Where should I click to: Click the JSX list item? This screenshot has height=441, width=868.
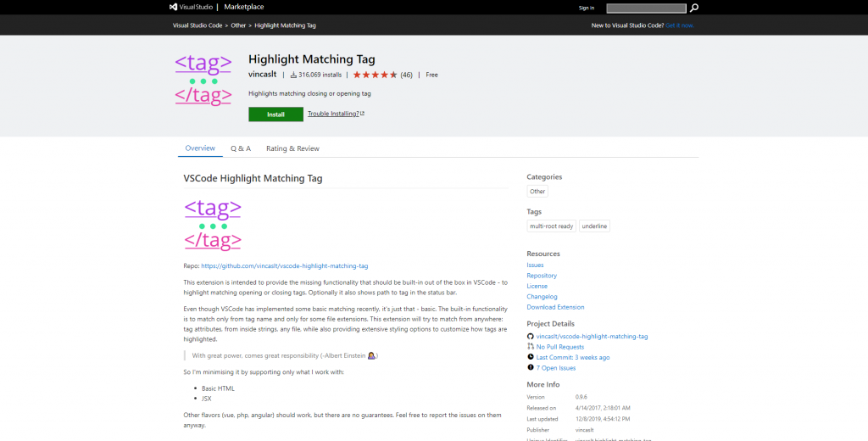point(207,399)
